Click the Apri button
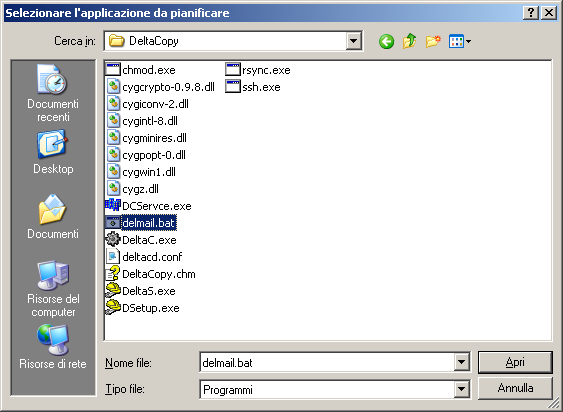563x412 pixels. coord(515,362)
